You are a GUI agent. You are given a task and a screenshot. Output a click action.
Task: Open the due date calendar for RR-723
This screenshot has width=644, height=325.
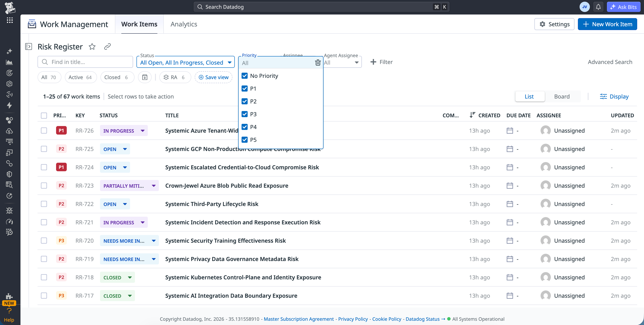tap(510, 186)
